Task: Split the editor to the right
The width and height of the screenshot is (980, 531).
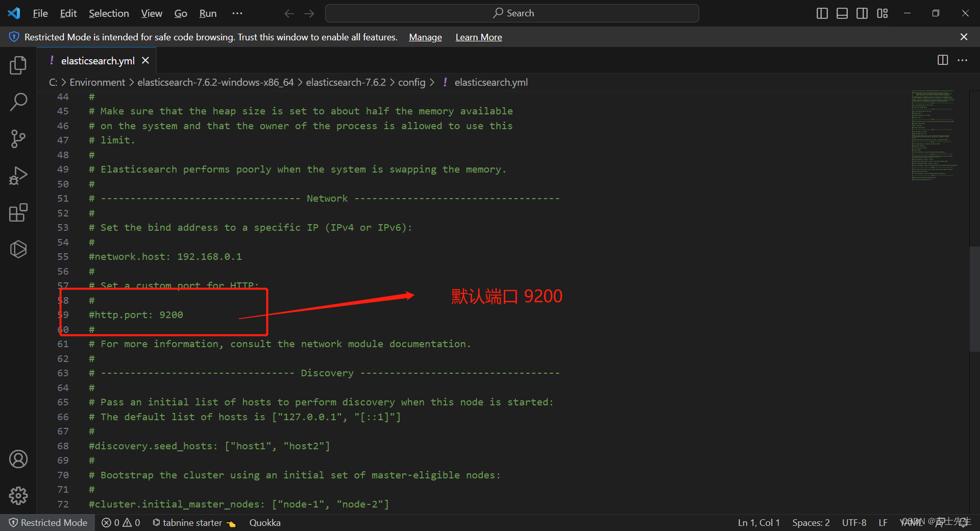Action: (x=943, y=60)
